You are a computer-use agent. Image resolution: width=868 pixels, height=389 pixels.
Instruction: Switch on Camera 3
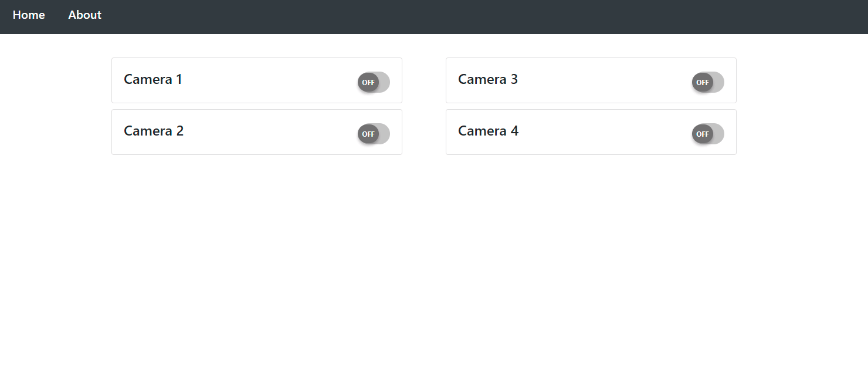708,82
